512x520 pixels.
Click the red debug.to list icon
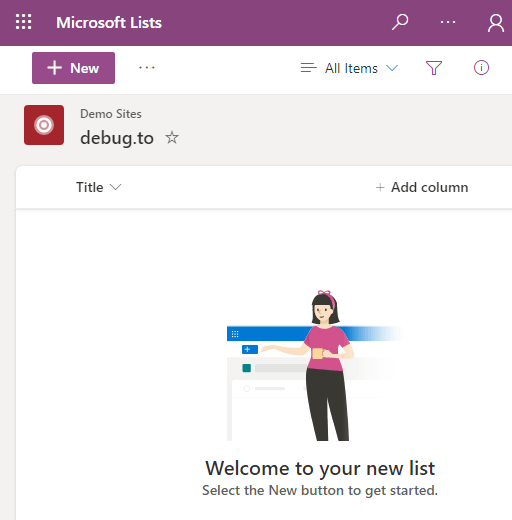(44, 125)
